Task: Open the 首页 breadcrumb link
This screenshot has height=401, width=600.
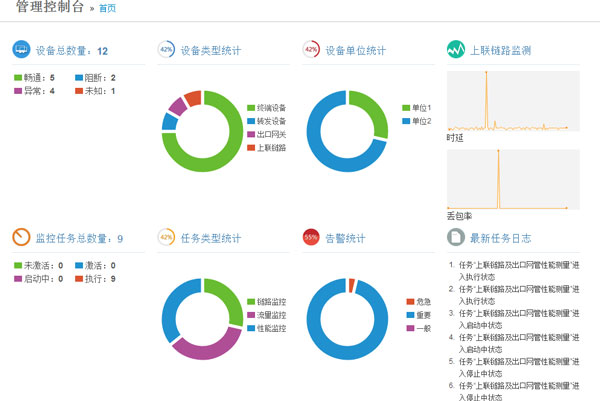Action: point(105,9)
